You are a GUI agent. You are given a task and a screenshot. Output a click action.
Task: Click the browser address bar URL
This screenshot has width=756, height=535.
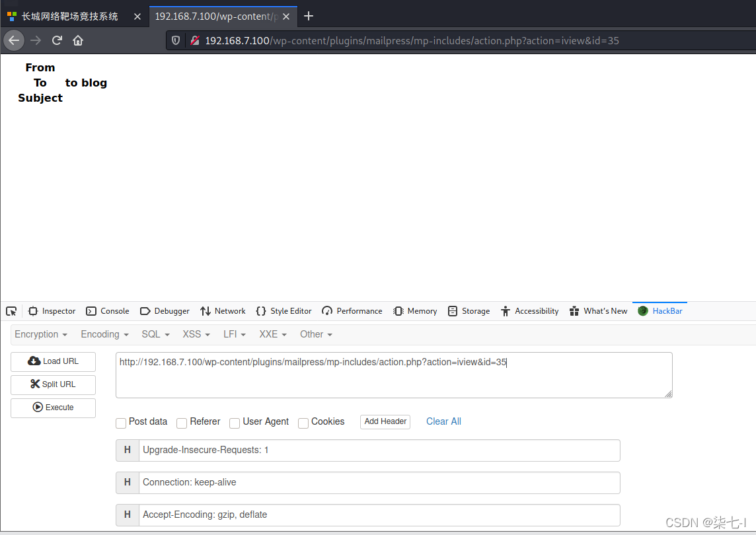point(412,41)
